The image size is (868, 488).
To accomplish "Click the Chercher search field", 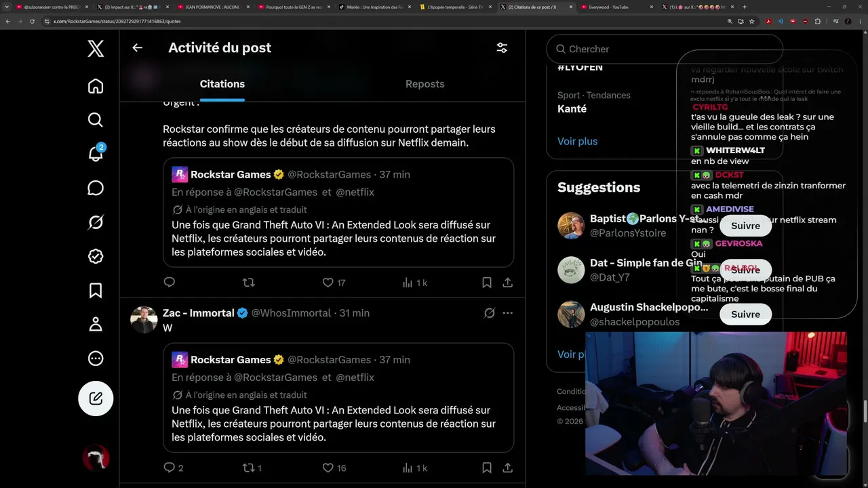I will pos(665,49).
